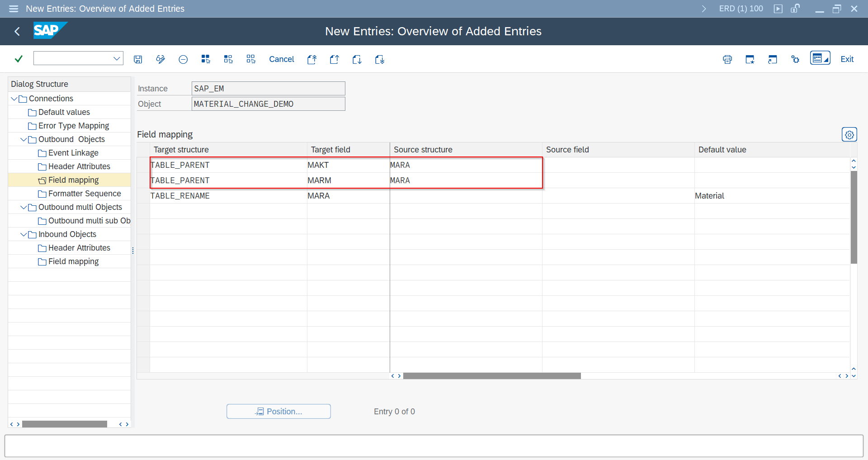Select Default values in dialog structure
868x460 pixels.
click(x=64, y=112)
